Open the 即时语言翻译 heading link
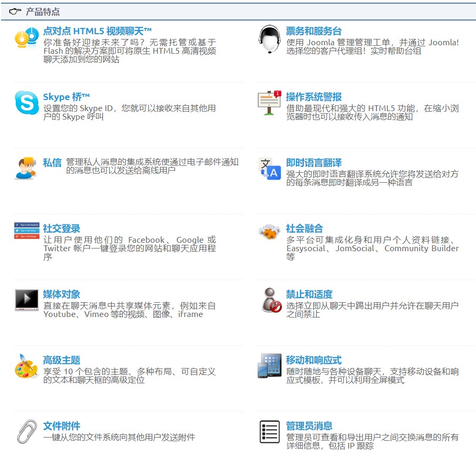476x466 pixels. click(x=314, y=163)
